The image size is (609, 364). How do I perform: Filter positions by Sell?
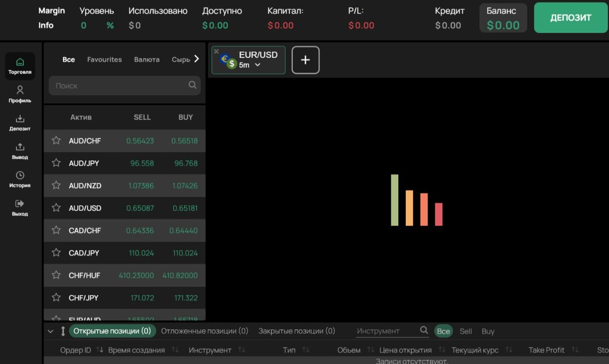tap(466, 331)
